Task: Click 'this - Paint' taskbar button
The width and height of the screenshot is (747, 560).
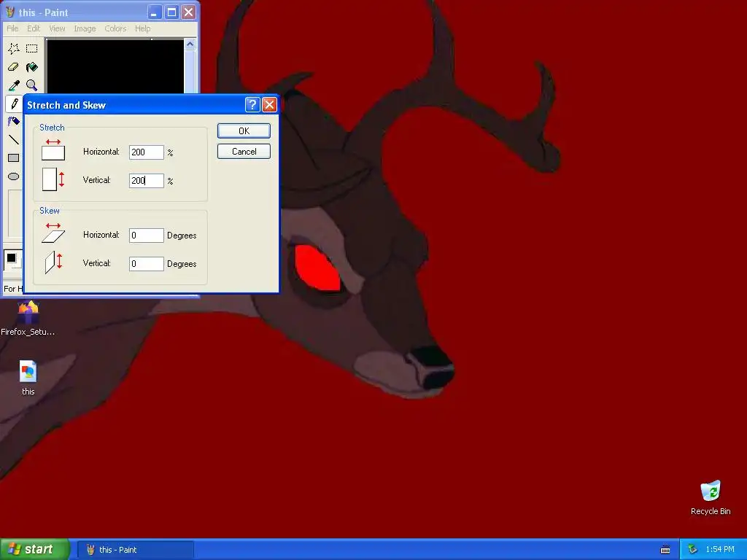Action: pyautogui.click(x=135, y=550)
